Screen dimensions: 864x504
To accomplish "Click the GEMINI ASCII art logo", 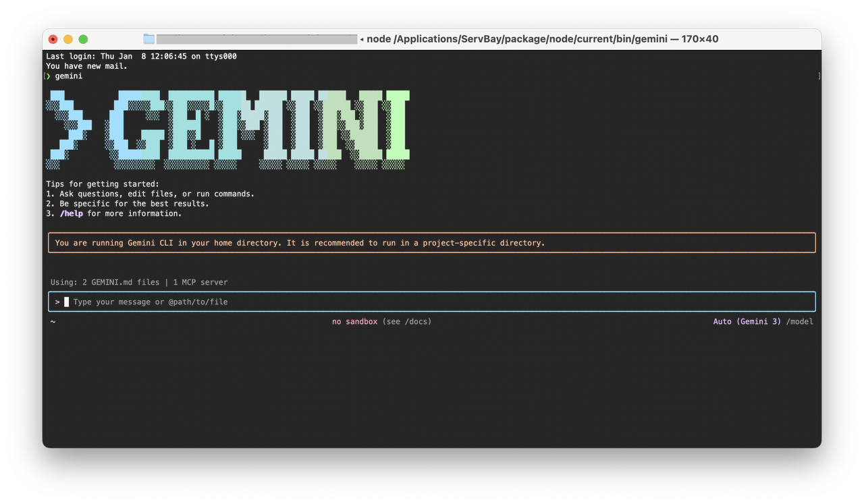I will (x=228, y=130).
